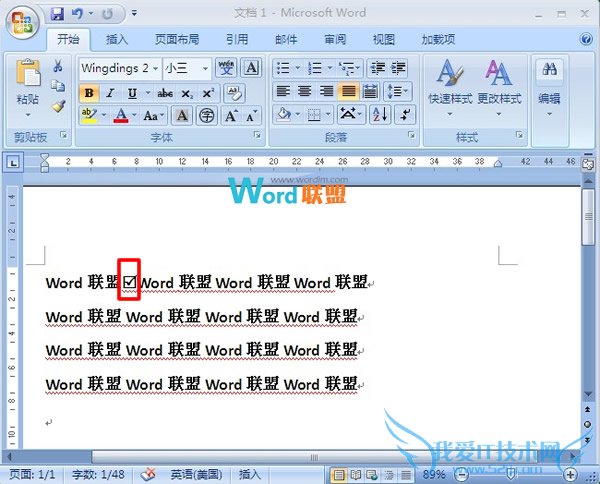Open the 开始 ribbon tab

(68, 39)
